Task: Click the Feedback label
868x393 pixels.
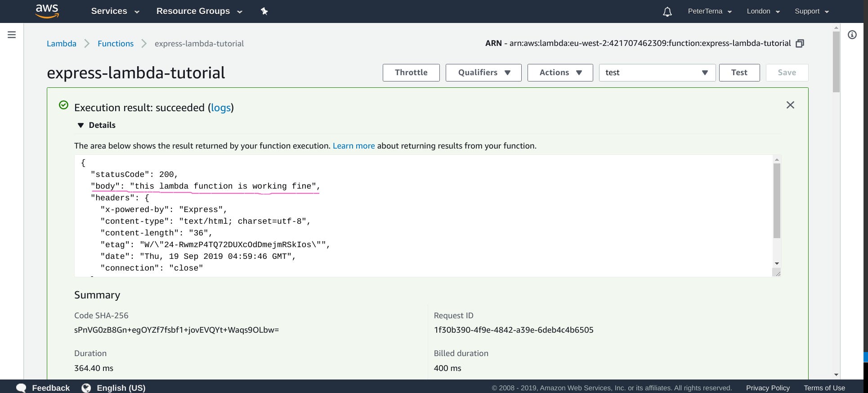Action: click(x=51, y=388)
